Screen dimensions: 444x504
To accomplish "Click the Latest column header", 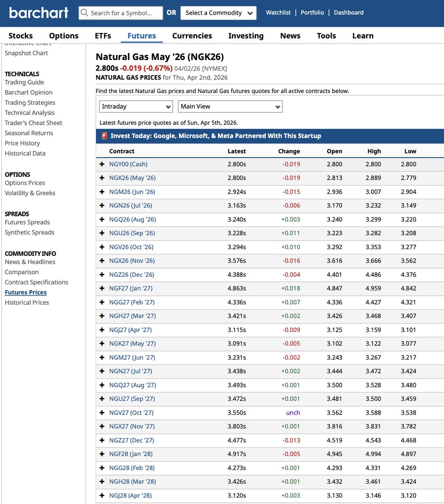I will [x=237, y=151].
